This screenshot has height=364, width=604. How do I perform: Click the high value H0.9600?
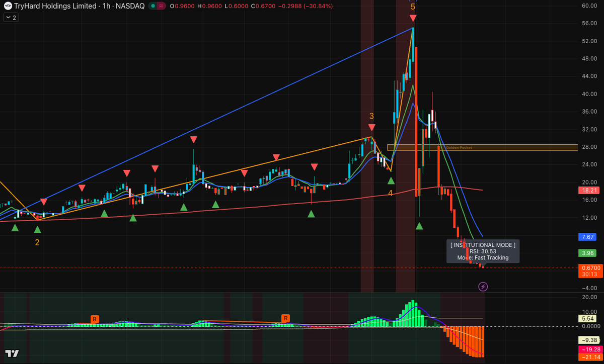[210, 6]
